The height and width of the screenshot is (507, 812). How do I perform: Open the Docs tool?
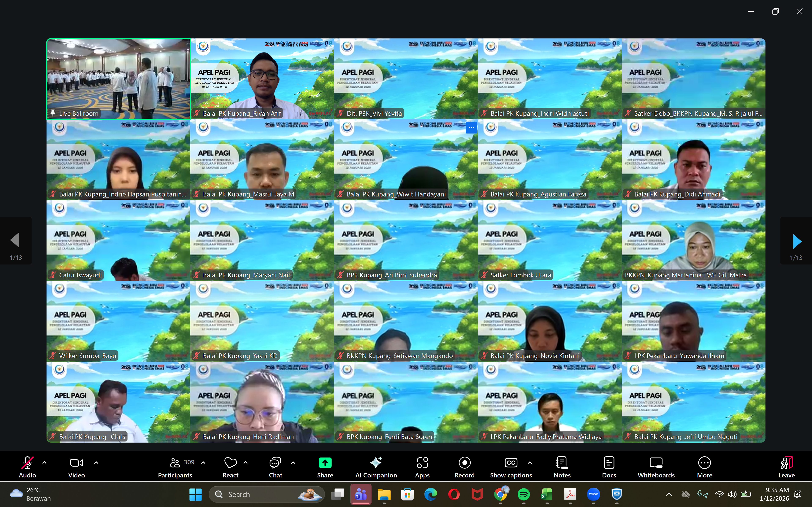point(609,467)
